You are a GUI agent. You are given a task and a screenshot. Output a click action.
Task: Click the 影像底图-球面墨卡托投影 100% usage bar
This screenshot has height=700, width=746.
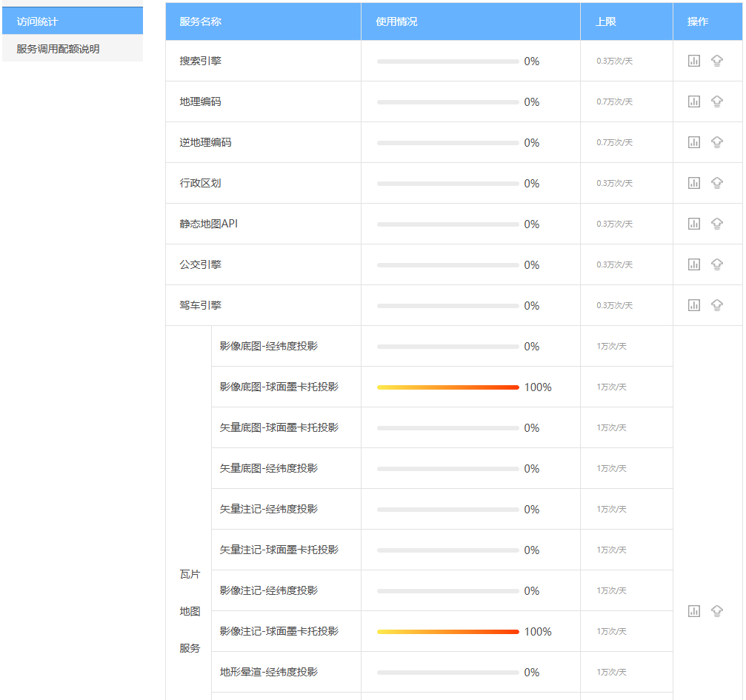pyautogui.click(x=447, y=387)
